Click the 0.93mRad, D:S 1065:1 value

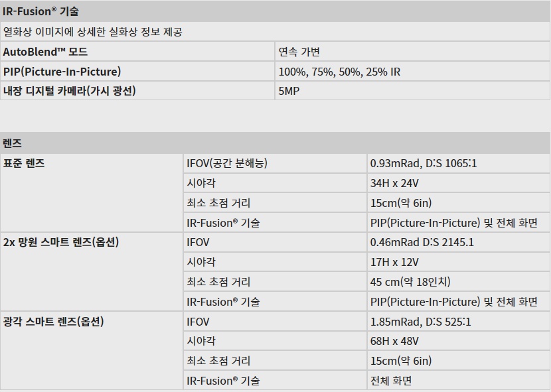[424, 163]
